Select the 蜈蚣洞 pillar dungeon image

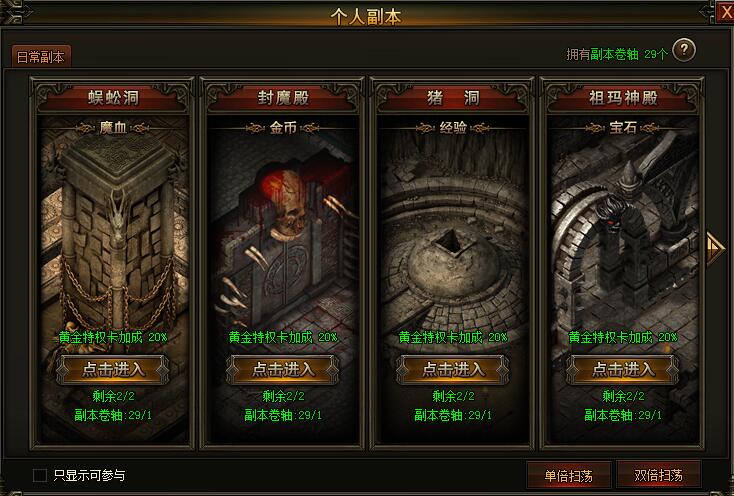(112, 229)
